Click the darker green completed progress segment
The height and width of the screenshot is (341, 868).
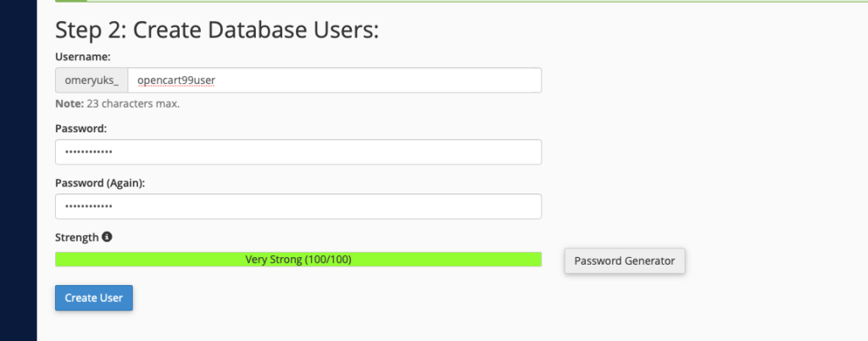[x=71, y=1]
